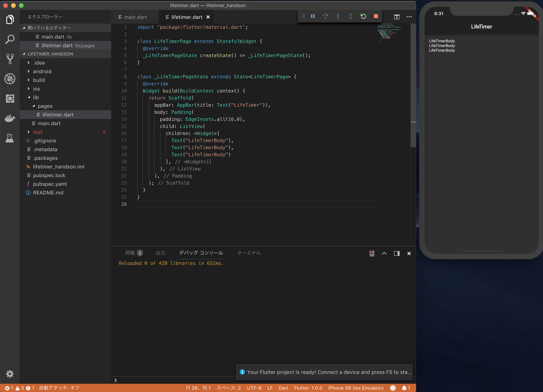Open the Output panel tab
543x392 pixels.
pyautogui.click(x=160, y=253)
